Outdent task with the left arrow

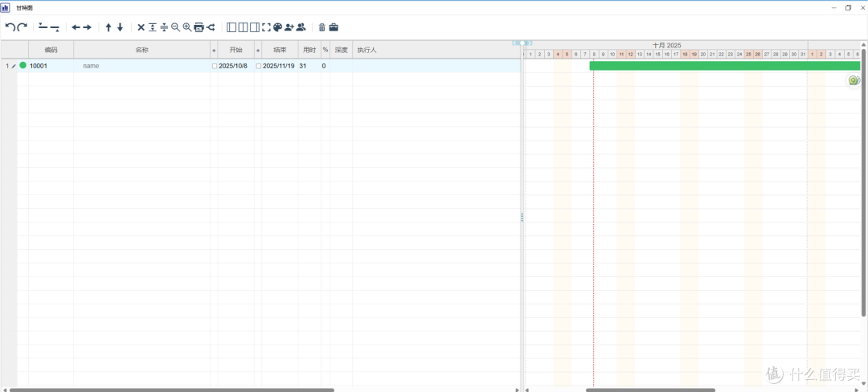pos(76,27)
